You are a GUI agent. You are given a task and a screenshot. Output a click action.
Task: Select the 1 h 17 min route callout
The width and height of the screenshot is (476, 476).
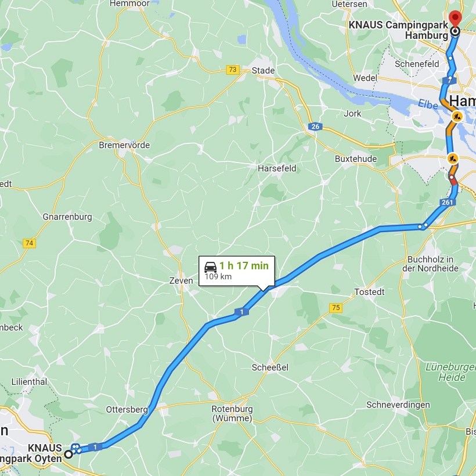coord(237,271)
